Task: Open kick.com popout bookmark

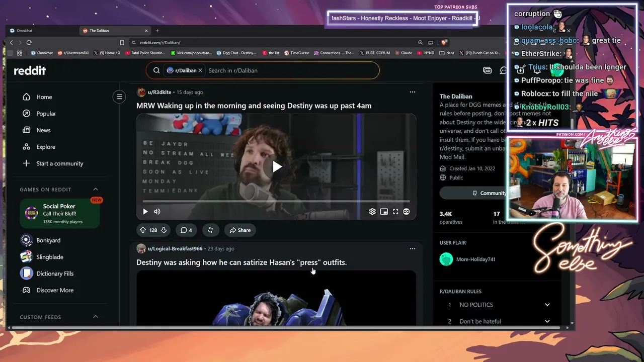Action: [192, 53]
